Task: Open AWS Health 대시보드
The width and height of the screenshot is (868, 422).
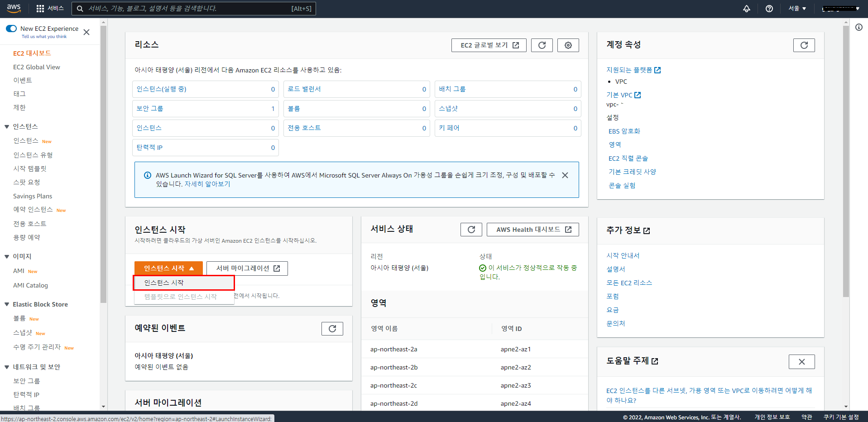Action: click(533, 230)
